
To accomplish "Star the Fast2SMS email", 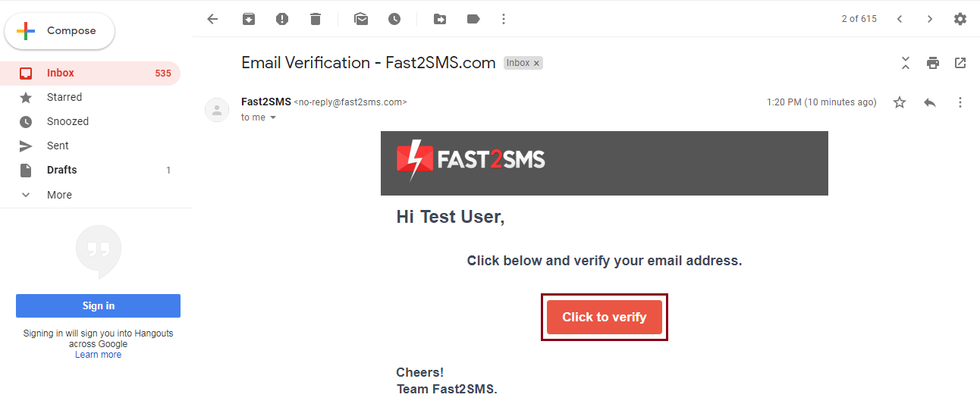I will tap(900, 102).
